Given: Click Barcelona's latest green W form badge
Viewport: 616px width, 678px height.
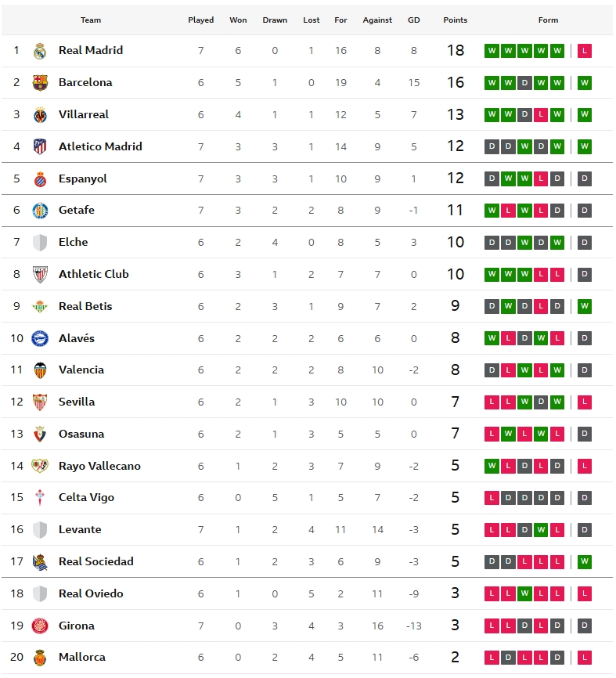Looking at the screenshot, I should tap(585, 83).
